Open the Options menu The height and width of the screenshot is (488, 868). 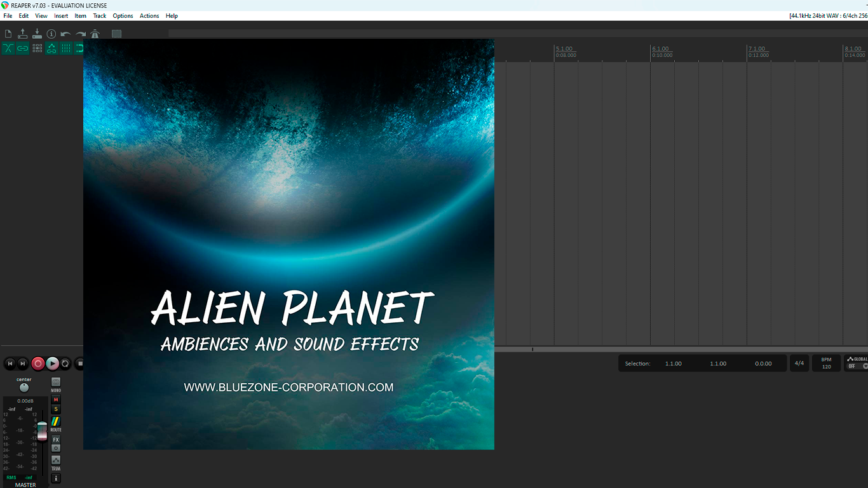click(123, 16)
